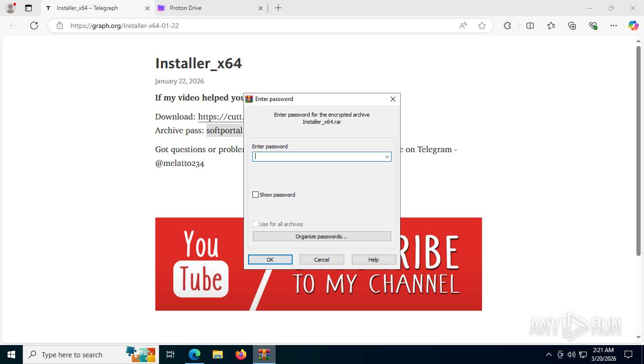This screenshot has height=364, width=644.
Task: Click the January 22, 2026 date
Action: (179, 81)
